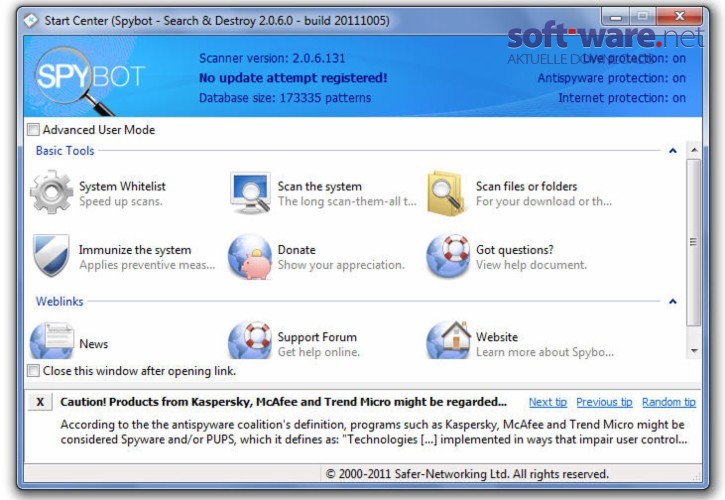
Task: Collapse the Weblinks section
Action: [673, 302]
